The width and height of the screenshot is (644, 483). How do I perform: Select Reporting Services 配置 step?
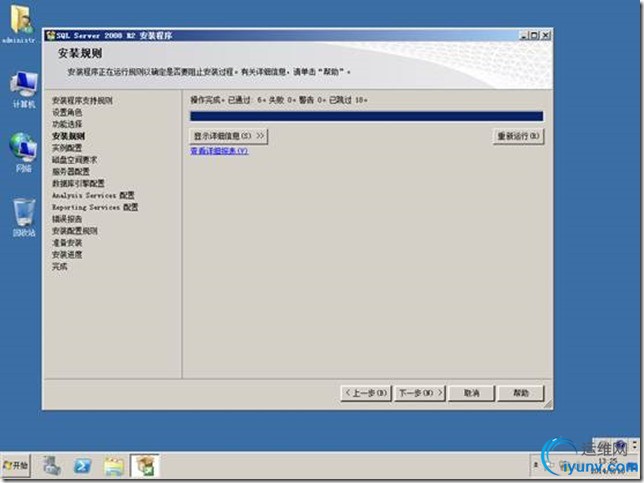[x=95, y=207]
